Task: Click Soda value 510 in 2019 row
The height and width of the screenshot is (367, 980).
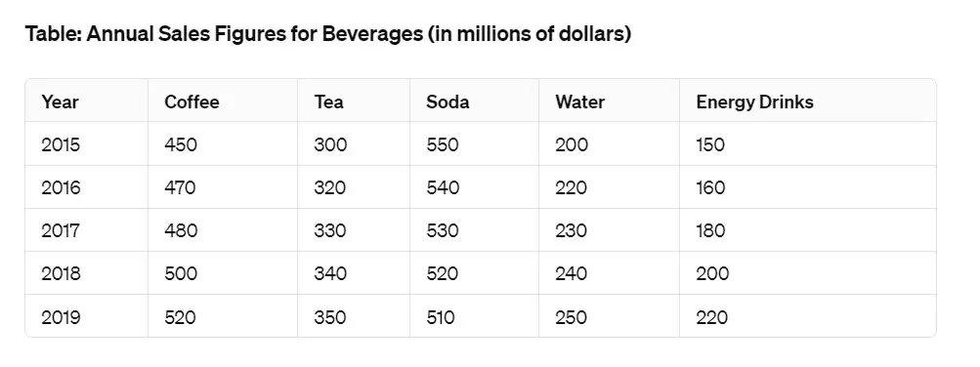Action: [x=441, y=317]
